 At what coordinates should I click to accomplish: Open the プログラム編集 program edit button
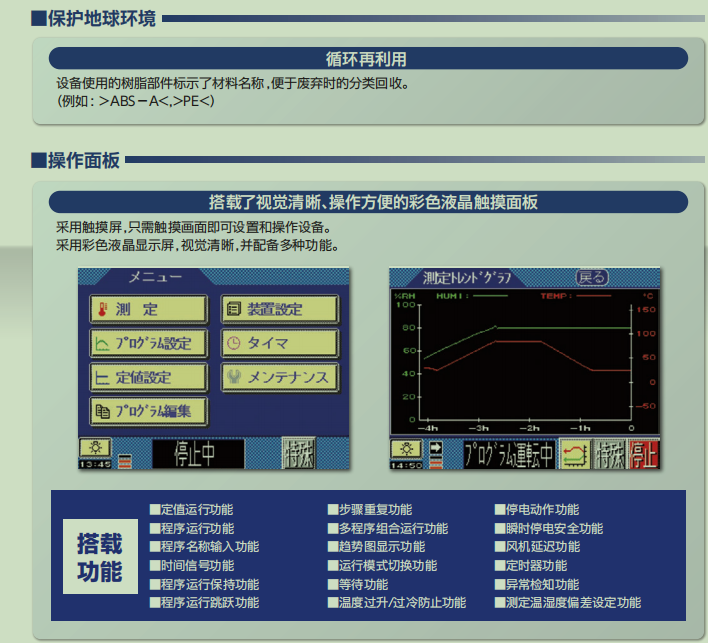[149, 411]
